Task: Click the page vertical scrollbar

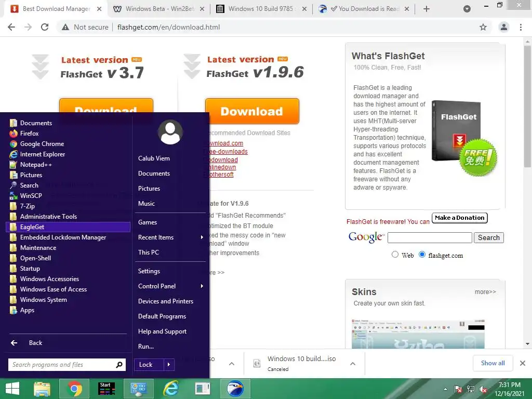Action: (528, 107)
